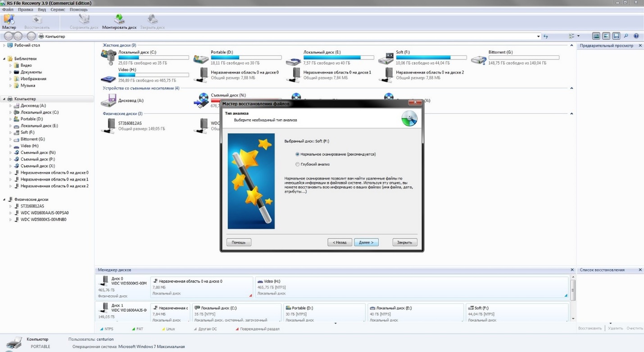Expand Soft (F:) node in tree
This screenshot has height=352, width=644.
pyautogui.click(x=10, y=132)
